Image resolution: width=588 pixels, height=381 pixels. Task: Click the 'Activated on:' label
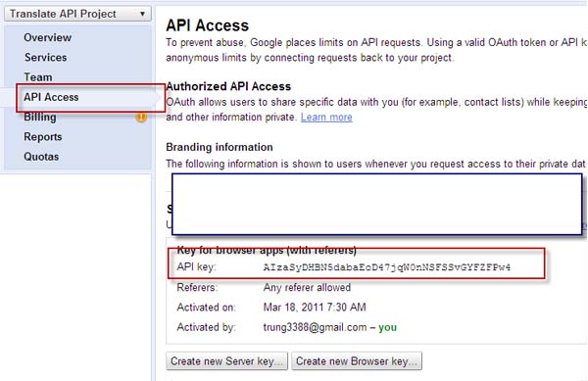tap(206, 308)
